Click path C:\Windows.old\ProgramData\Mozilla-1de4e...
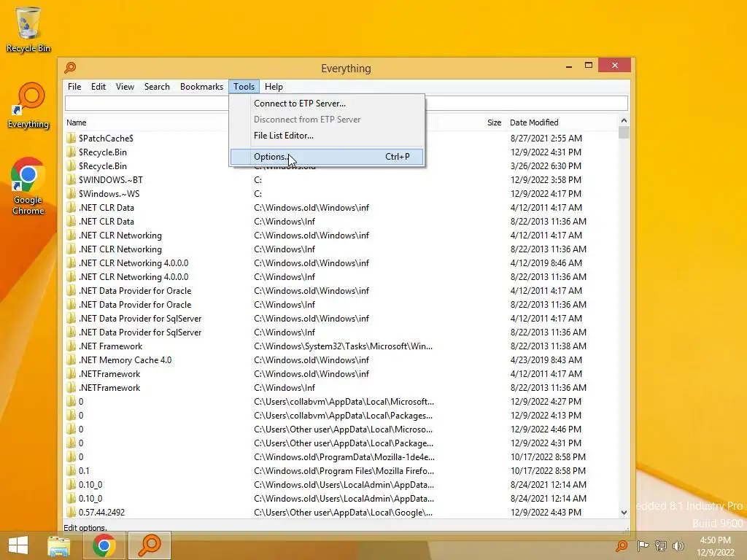Viewport: 747px width, 560px height. pos(344,457)
